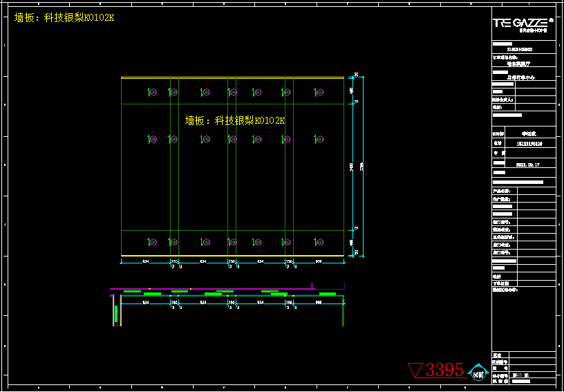Select the leftmost 634 dimension below the panel

click(x=146, y=262)
